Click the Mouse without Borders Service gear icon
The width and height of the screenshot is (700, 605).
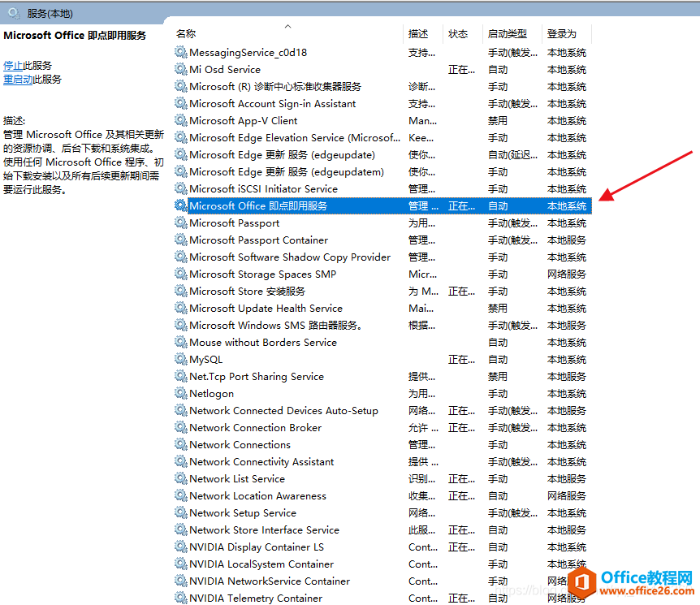(x=181, y=343)
